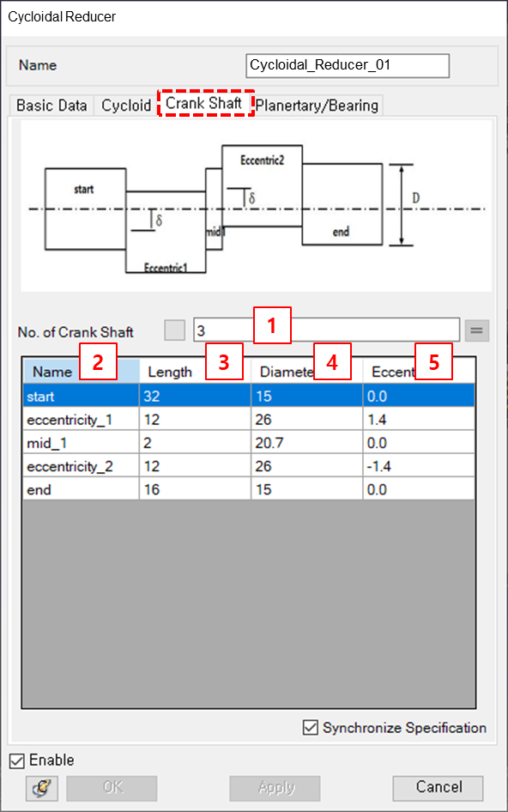This screenshot has width=508, height=812.
Task: Click length value 16 in end row
Action: pyautogui.click(x=196, y=489)
